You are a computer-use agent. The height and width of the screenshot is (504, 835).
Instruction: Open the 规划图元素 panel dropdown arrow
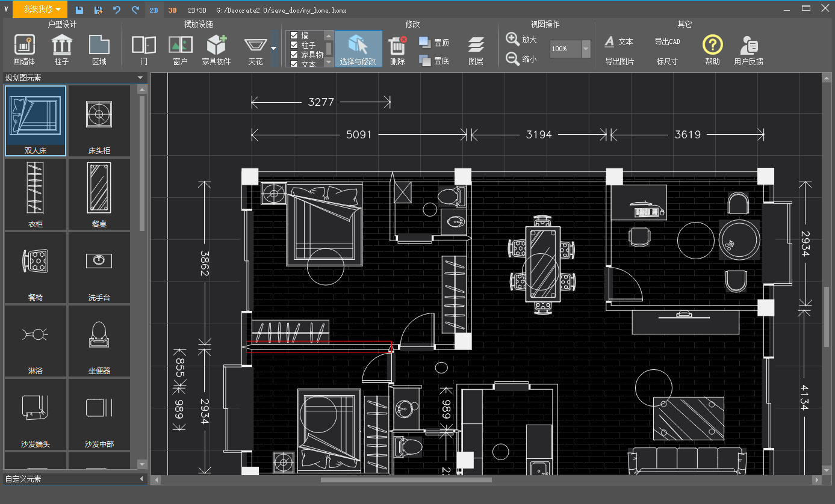(140, 78)
